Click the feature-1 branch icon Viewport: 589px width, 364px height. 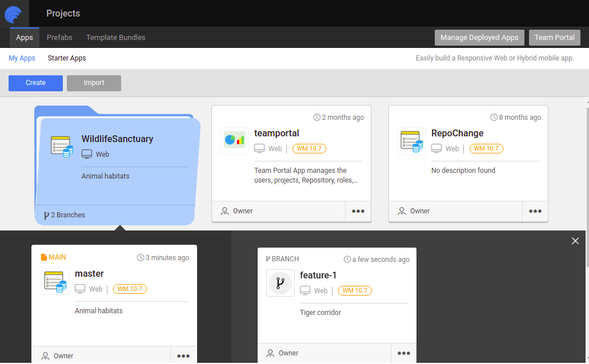pyautogui.click(x=281, y=283)
